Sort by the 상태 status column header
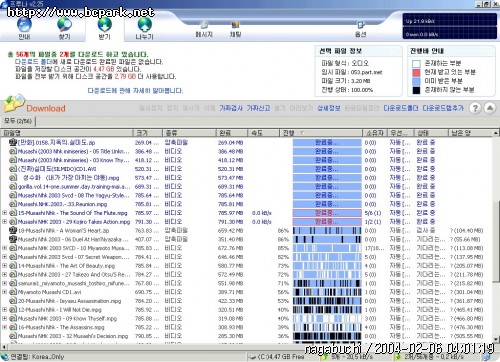Viewport: 500px width, 362px height. point(431,133)
